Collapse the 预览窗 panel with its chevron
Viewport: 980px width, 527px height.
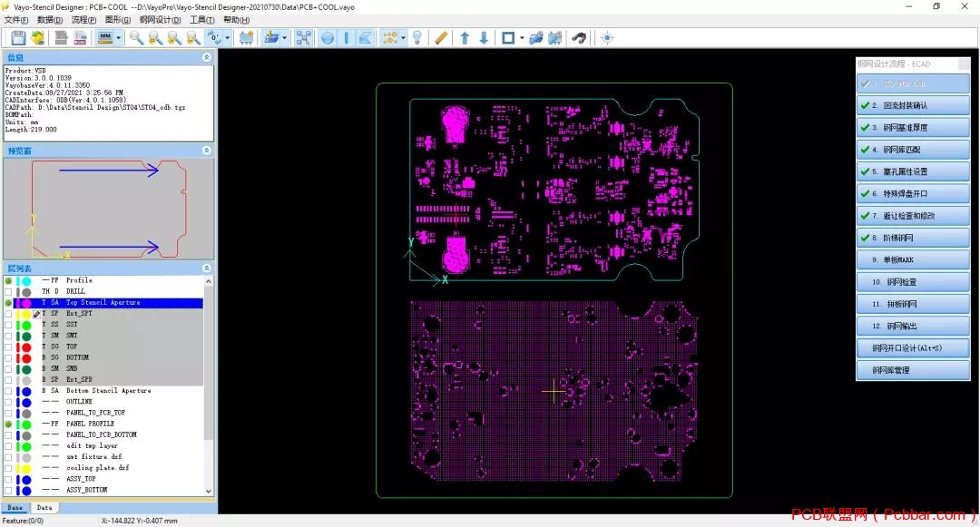tap(206, 151)
